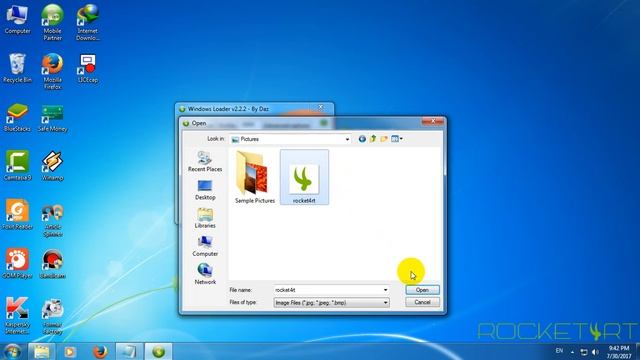Image resolution: width=640 pixels, height=360 pixels.
Task: Select the Mozilla Firefox desktop shortcut
Action: click(x=53, y=71)
